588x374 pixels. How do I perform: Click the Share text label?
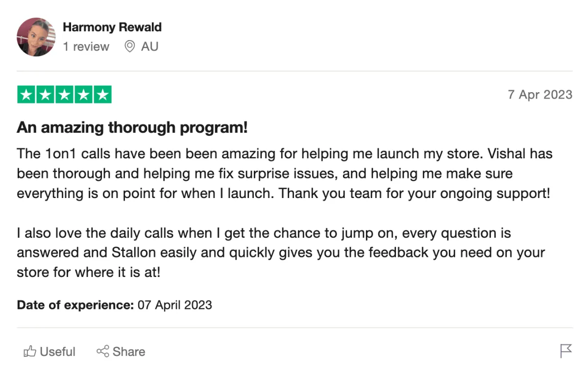(x=129, y=352)
